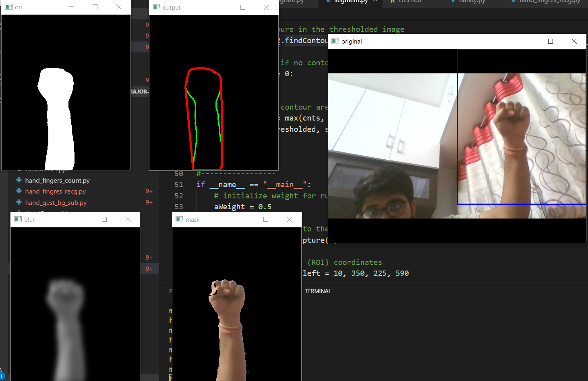This screenshot has width=588, height=381.
Task: Click line number 50 in the editor
Action: [179, 174]
